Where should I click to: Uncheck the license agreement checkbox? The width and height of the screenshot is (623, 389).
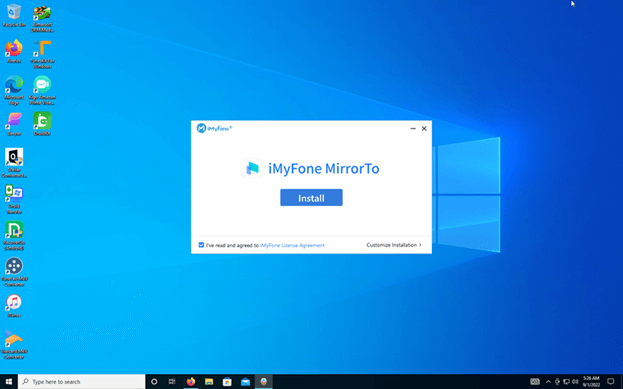(201, 245)
